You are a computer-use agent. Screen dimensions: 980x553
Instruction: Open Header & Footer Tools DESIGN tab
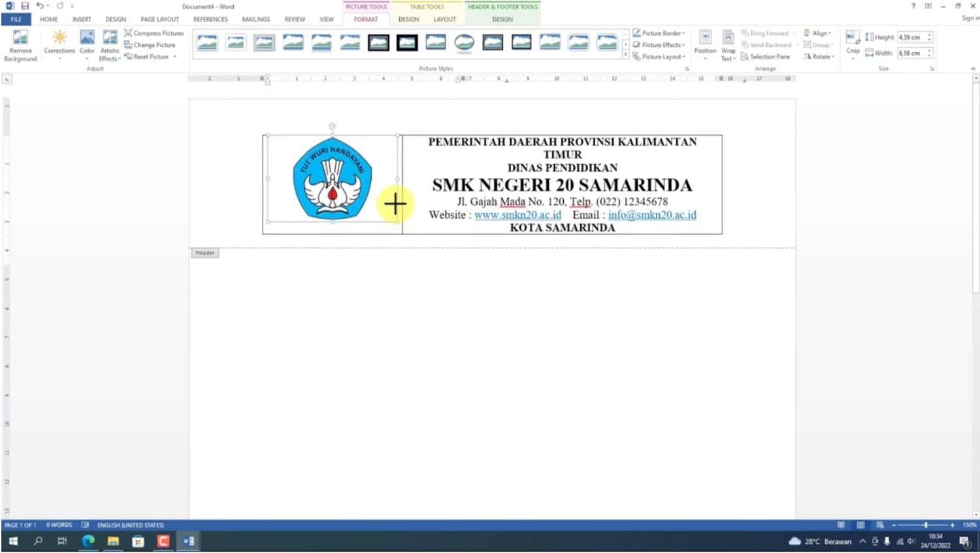[x=502, y=20]
